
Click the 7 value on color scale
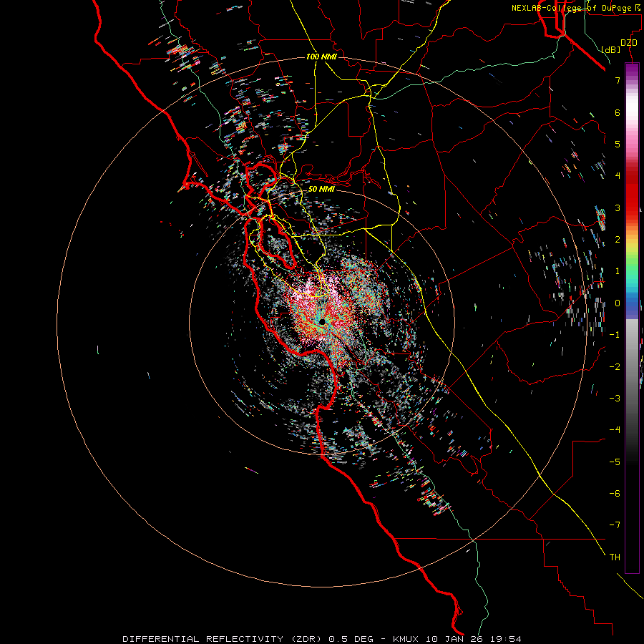[x=618, y=80]
